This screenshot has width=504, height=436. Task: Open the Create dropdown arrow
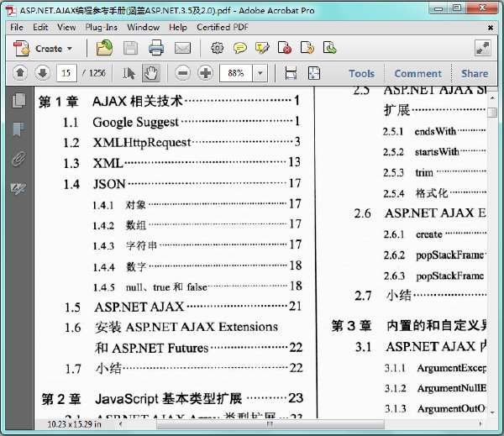click(70, 49)
